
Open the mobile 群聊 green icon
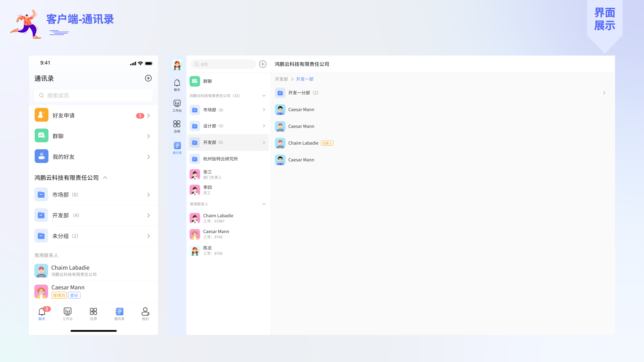pyautogui.click(x=42, y=136)
